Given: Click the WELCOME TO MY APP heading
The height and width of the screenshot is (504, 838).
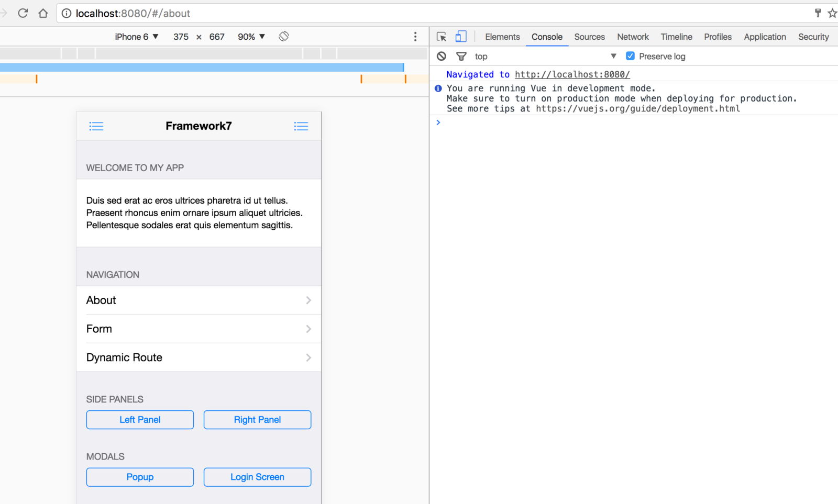Looking at the screenshot, I should pyautogui.click(x=135, y=168).
